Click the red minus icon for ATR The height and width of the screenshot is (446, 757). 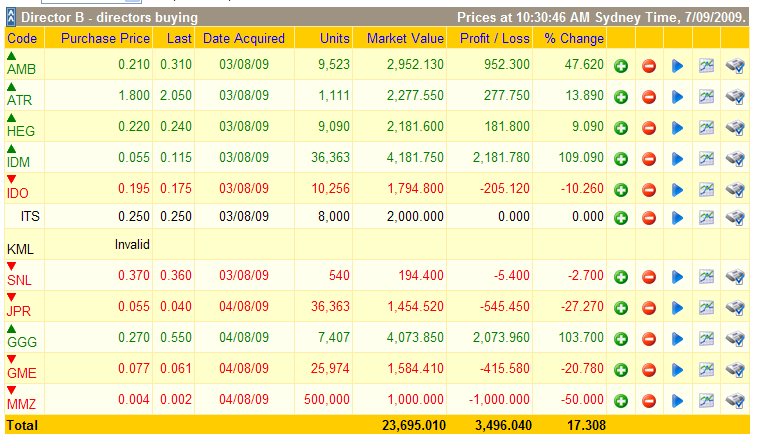pos(648,97)
